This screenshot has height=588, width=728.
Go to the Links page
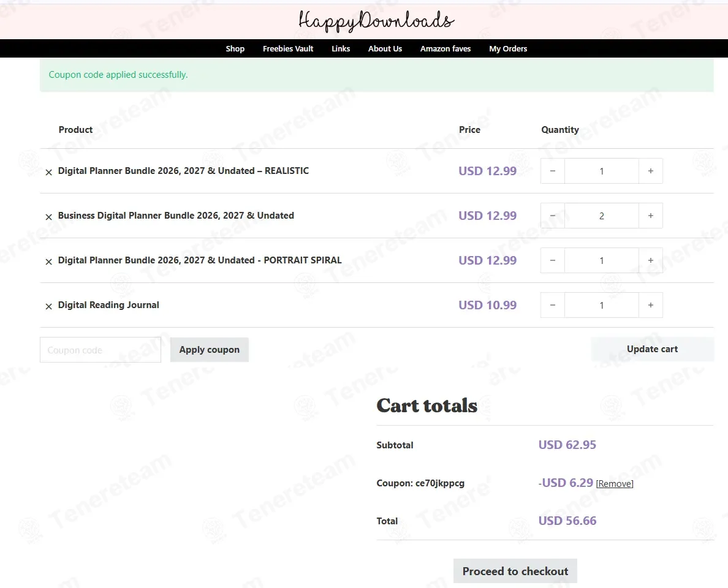pyautogui.click(x=341, y=49)
